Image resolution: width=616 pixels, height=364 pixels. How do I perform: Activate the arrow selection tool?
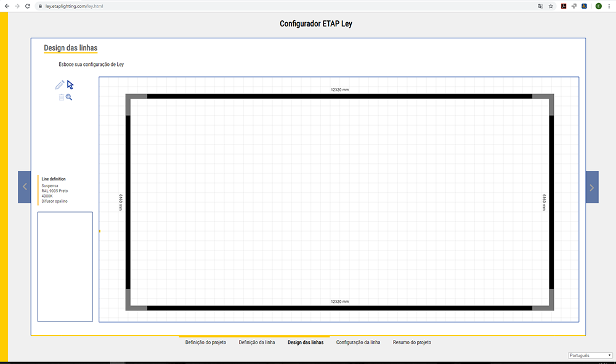coord(70,85)
